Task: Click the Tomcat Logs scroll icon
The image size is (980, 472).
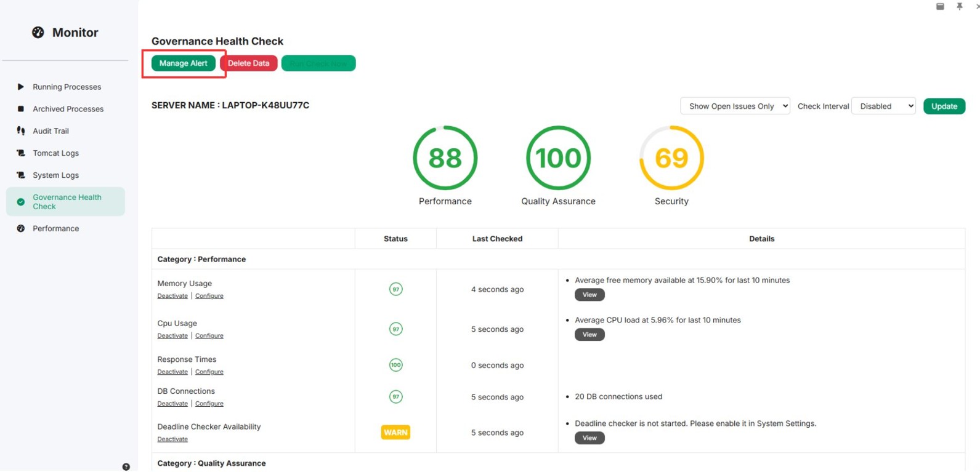Action: point(21,153)
